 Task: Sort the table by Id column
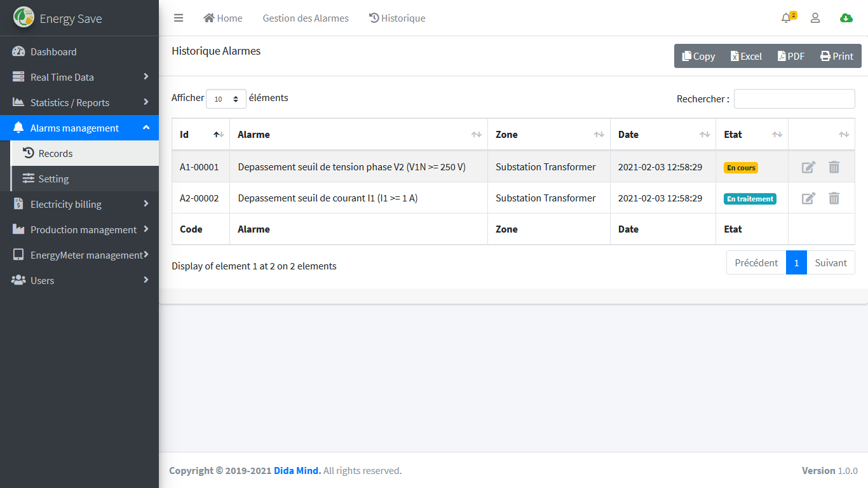coord(200,135)
